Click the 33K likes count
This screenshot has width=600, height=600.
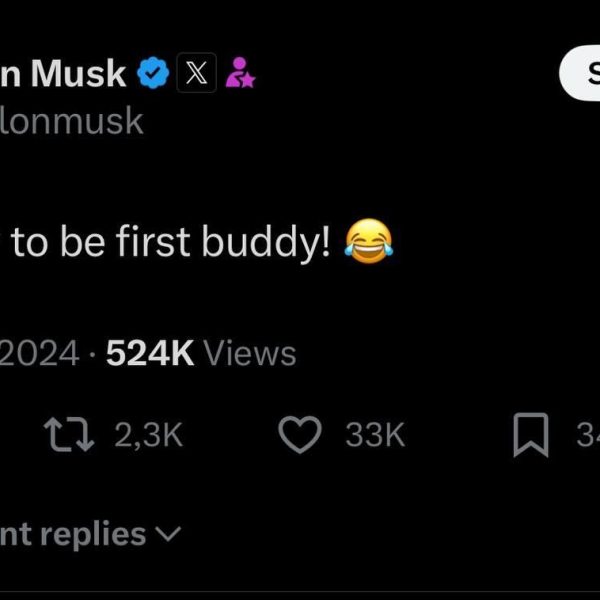coord(375,434)
